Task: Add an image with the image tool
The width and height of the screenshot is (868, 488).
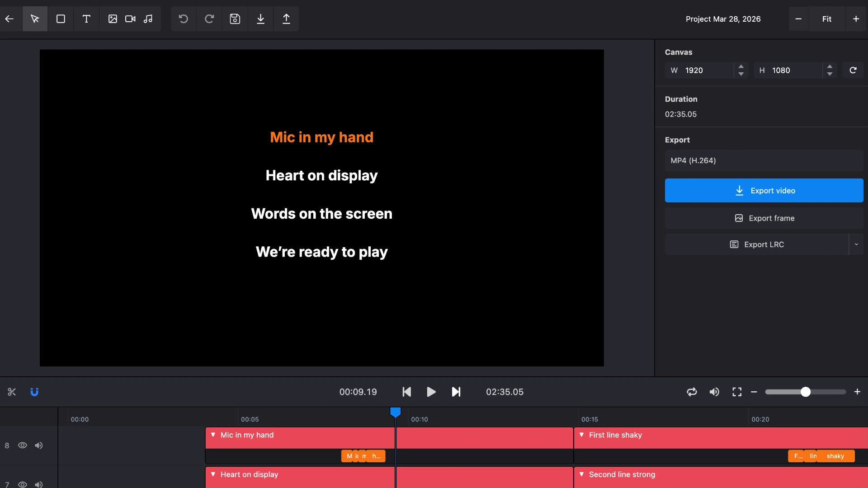Action: tap(113, 19)
